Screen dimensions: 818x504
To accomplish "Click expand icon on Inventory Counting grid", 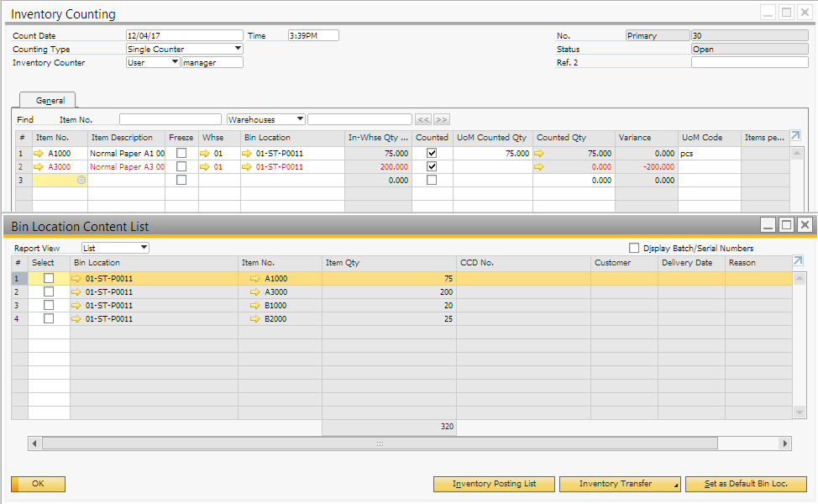I will 796,136.
